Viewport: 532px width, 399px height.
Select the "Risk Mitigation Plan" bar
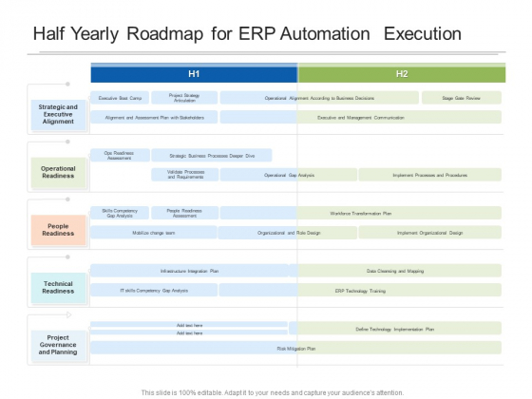point(296,348)
